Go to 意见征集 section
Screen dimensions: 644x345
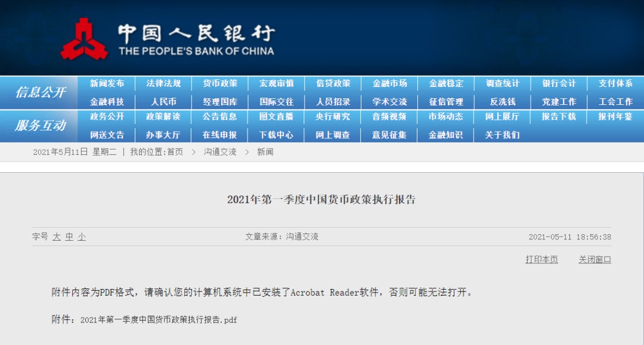[390, 135]
